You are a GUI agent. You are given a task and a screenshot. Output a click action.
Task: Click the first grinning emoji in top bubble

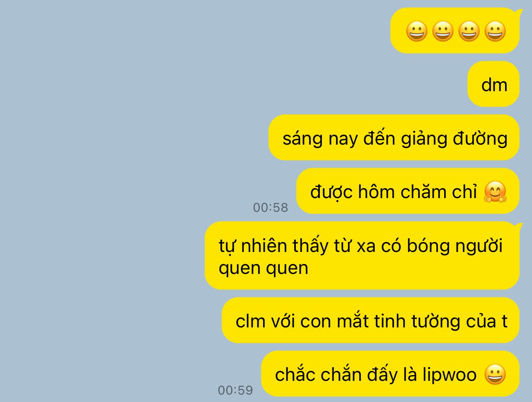pos(416,31)
